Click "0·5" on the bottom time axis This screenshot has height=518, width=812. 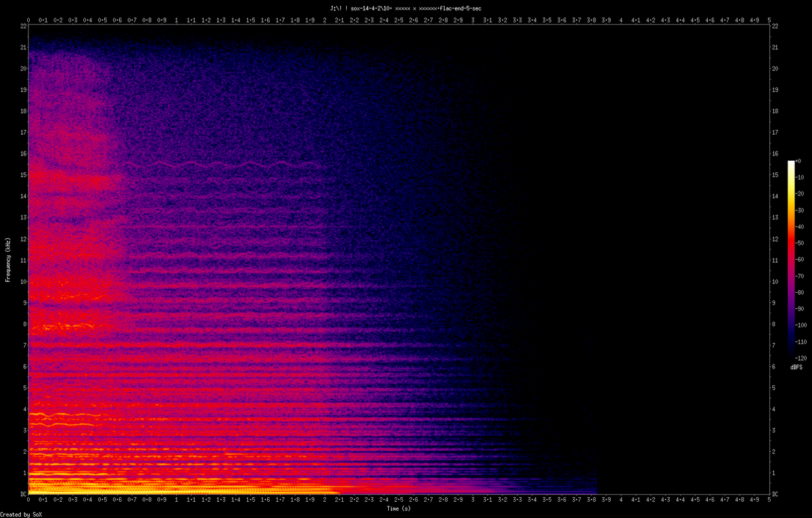click(x=102, y=500)
